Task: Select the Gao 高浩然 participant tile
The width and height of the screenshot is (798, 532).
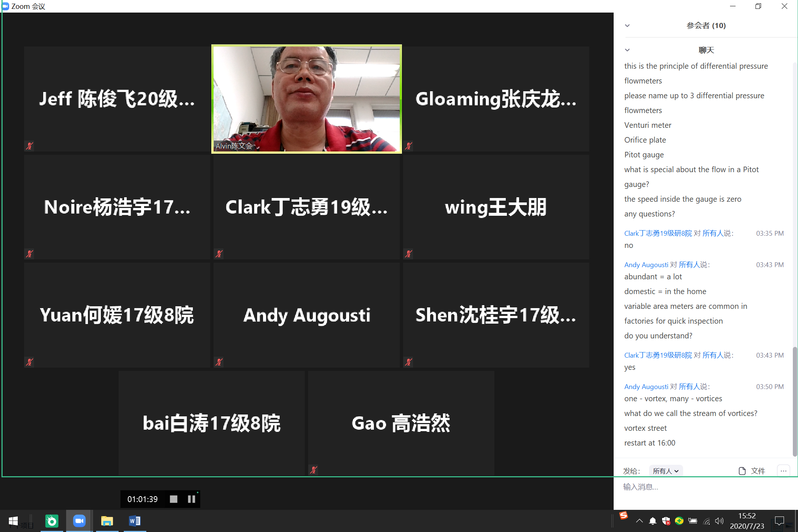Action: coord(401,423)
